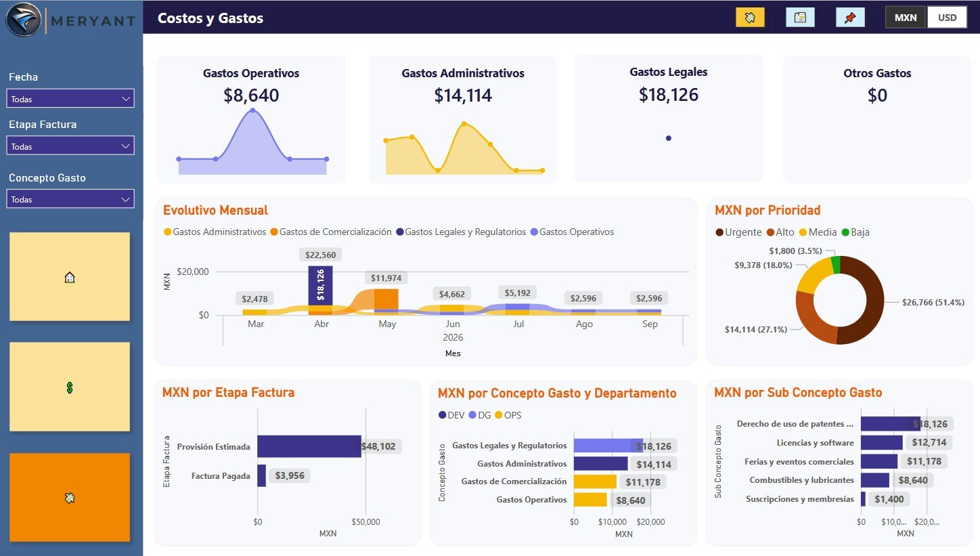
Task: Click the Meryant logo emblem
Action: 22,20
